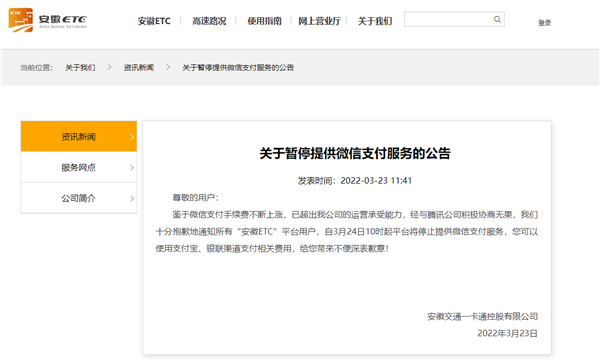Click the date 2022年3月23日

(507, 333)
